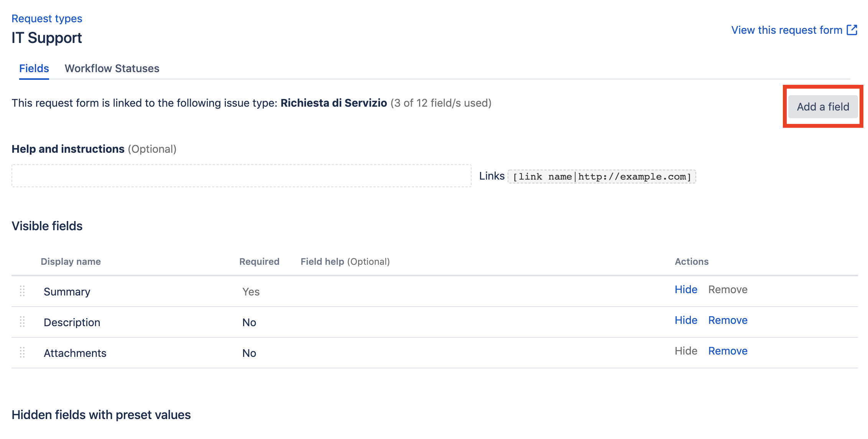Click the Field help column header
Screen dimensions: 868x439
tap(345, 261)
